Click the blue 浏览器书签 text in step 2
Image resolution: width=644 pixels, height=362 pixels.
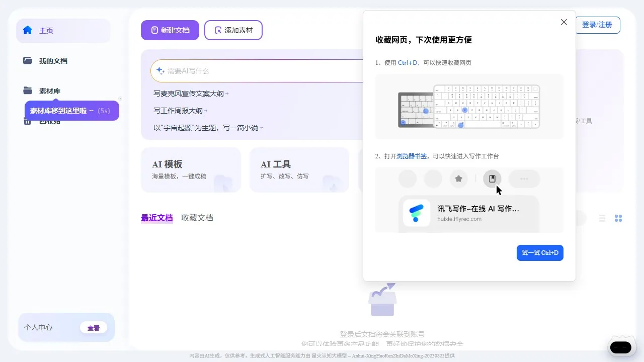[412, 156]
